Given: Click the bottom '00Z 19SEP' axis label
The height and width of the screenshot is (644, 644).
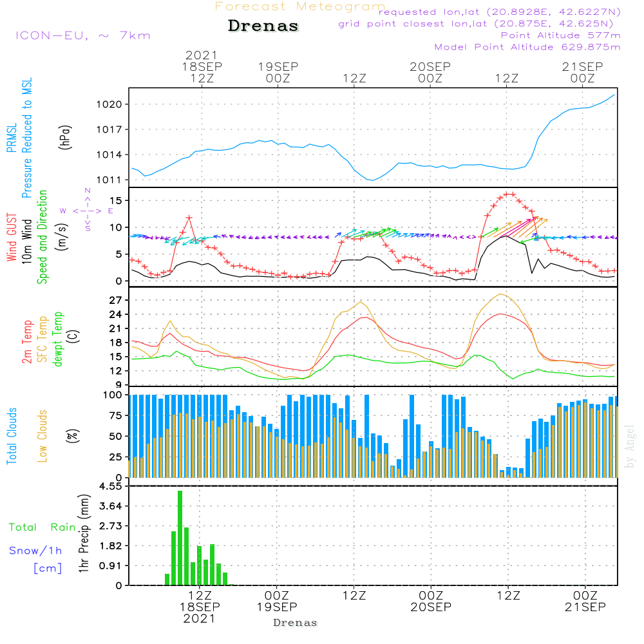Looking at the screenshot, I should (x=277, y=601).
